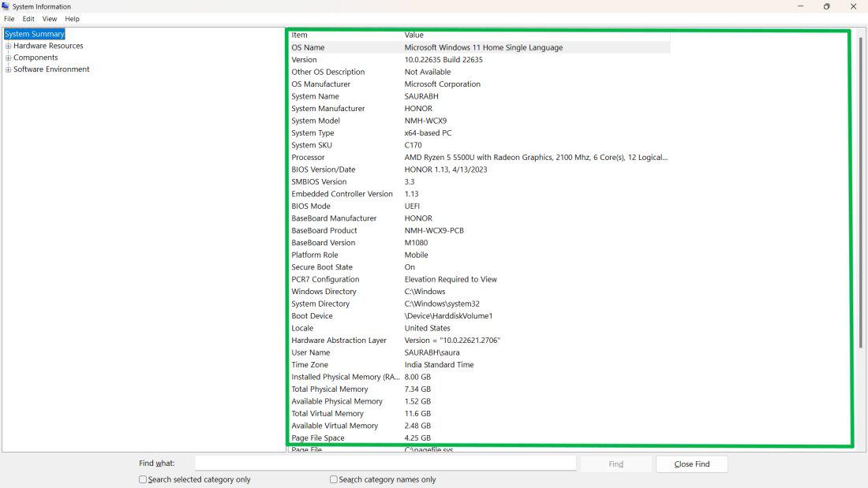The image size is (868, 488).
Task: Click the value 10.0.22635 Build 22635
Action: click(443, 60)
